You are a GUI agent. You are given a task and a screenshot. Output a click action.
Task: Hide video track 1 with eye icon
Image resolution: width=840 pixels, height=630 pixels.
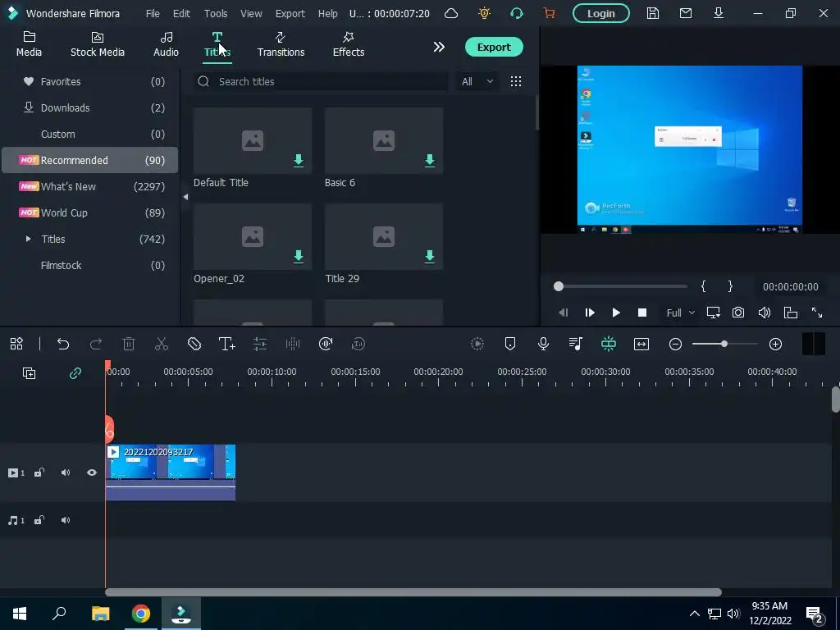[x=92, y=472]
